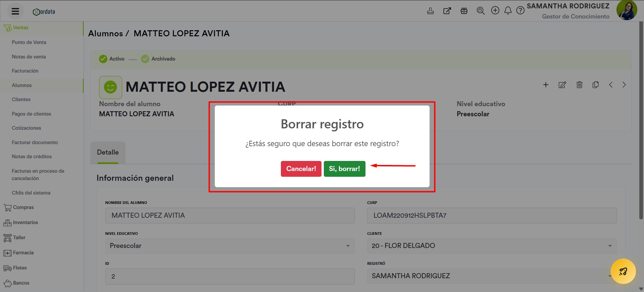This screenshot has height=292, width=644.
Task: Click the Nombre del alumno input field
Action: tap(230, 215)
